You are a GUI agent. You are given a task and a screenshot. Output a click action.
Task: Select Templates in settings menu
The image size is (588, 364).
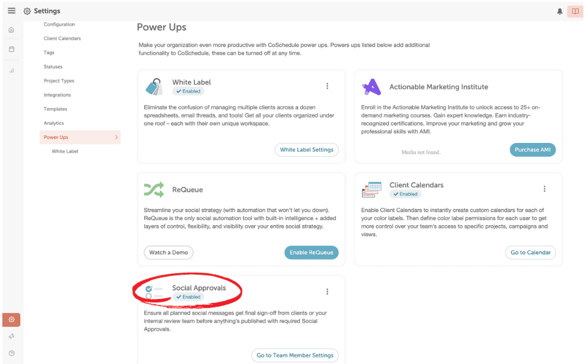pyautogui.click(x=55, y=109)
